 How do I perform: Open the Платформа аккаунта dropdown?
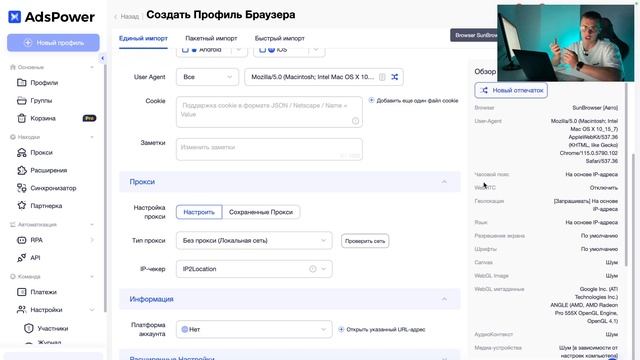coord(254,329)
